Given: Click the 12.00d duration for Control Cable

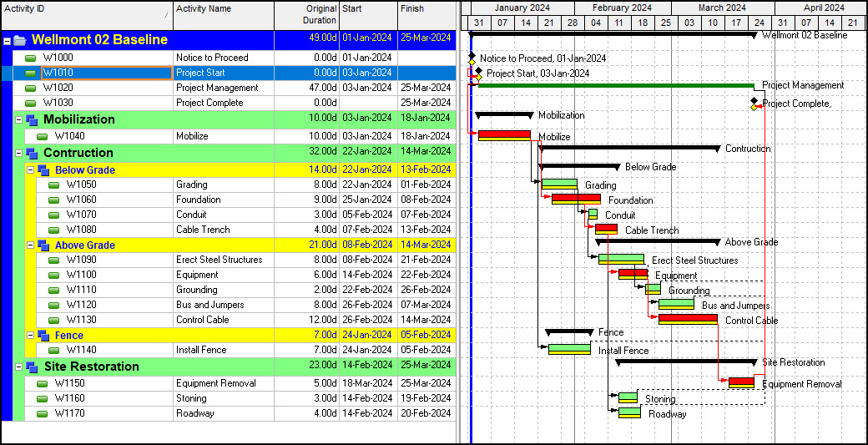Looking at the screenshot, I should click(306, 320).
